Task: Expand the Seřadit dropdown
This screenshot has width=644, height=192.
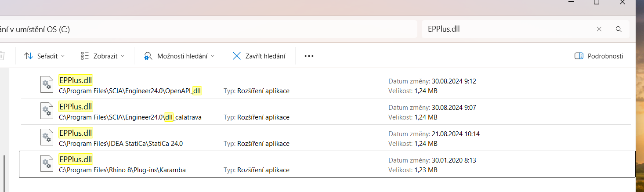Action: pos(63,56)
